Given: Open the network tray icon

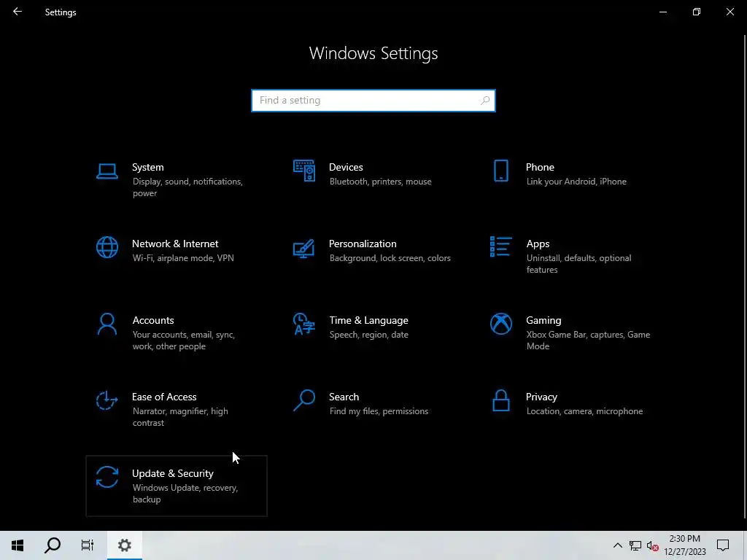Looking at the screenshot, I should click(635, 545).
